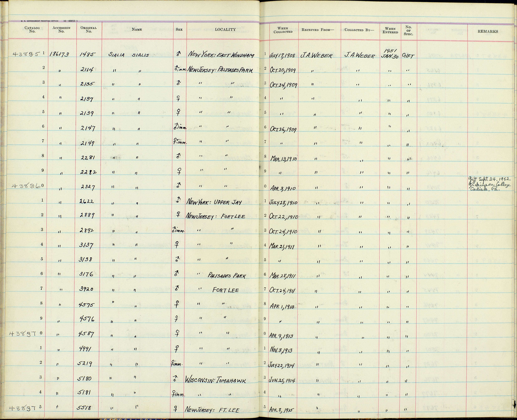Click the "When Entered" column header
The height and width of the screenshot is (420, 517).
tap(390, 30)
